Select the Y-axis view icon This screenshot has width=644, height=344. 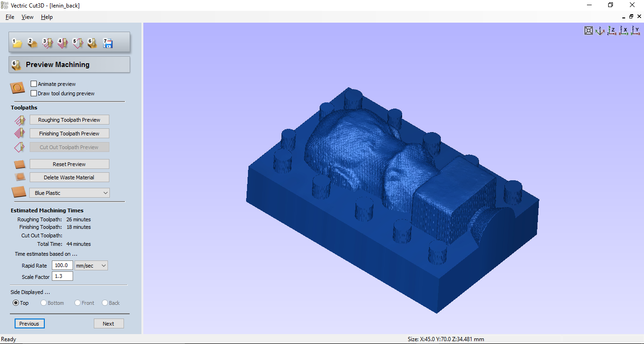pos(636,30)
